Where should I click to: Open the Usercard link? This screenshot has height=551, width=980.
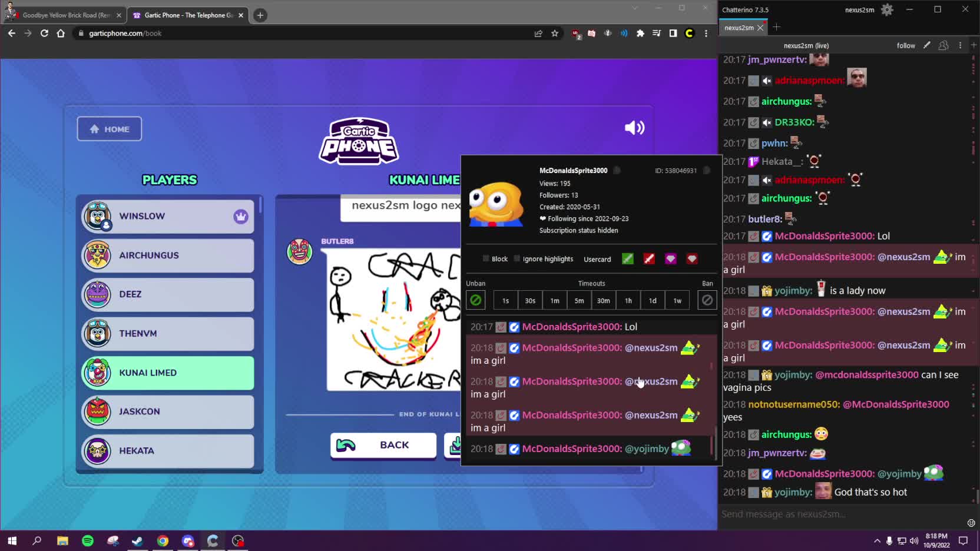coord(597,259)
